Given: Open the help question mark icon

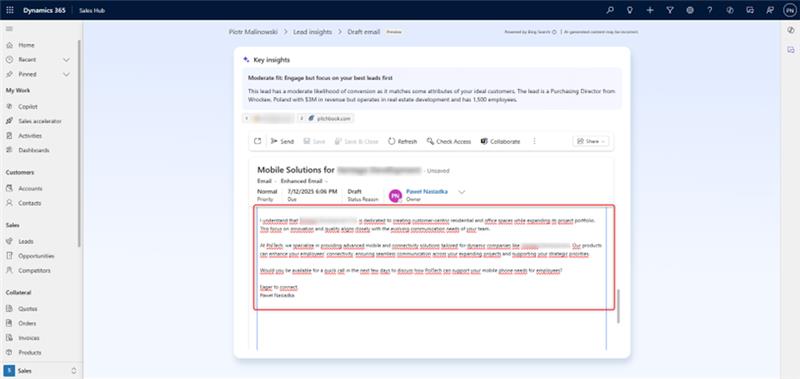Looking at the screenshot, I should (710, 10).
